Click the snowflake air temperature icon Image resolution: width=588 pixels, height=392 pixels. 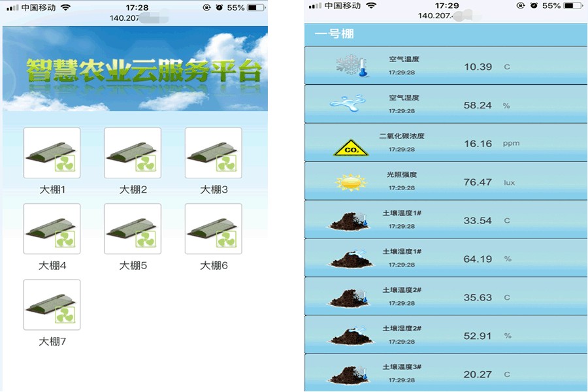[x=350, y=65]
